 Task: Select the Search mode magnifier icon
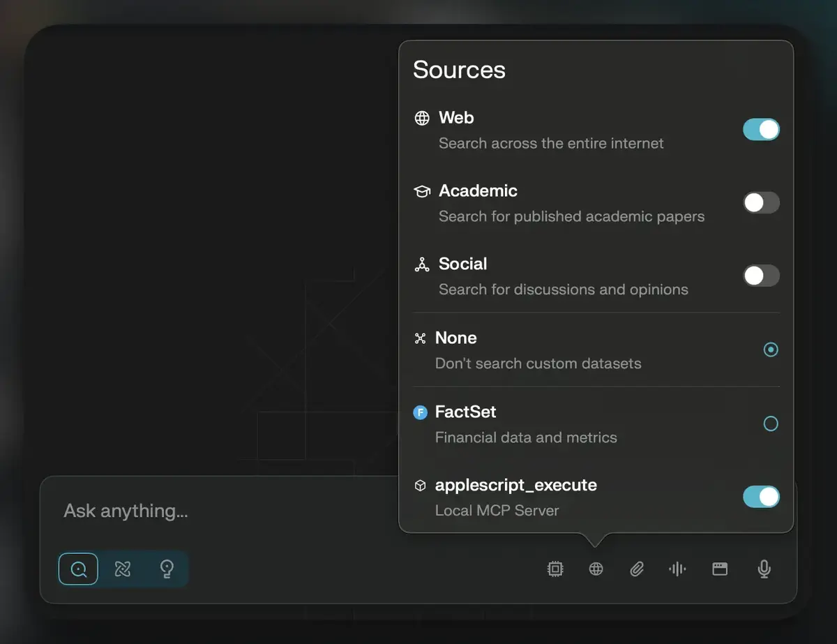click(x=78, y=569)
